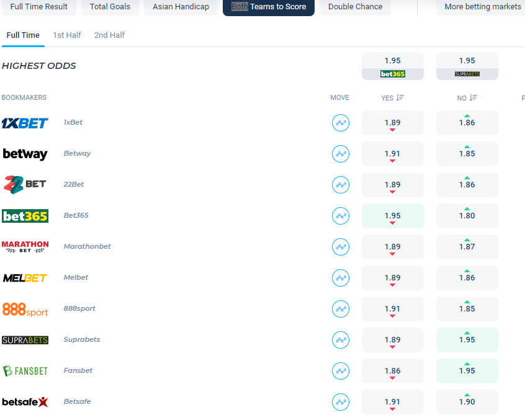The width and height of the screenshot is (525, 420).
Task: View Marathonbet odds movement icon
Action: pyautogui.click(x=340, y=247)
